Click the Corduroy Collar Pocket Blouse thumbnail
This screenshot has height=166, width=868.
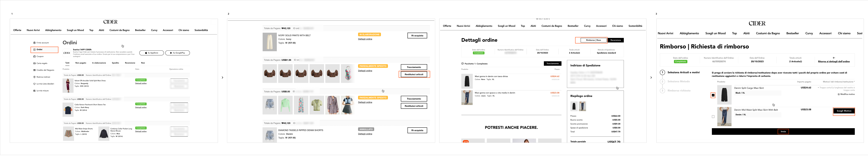104,134
